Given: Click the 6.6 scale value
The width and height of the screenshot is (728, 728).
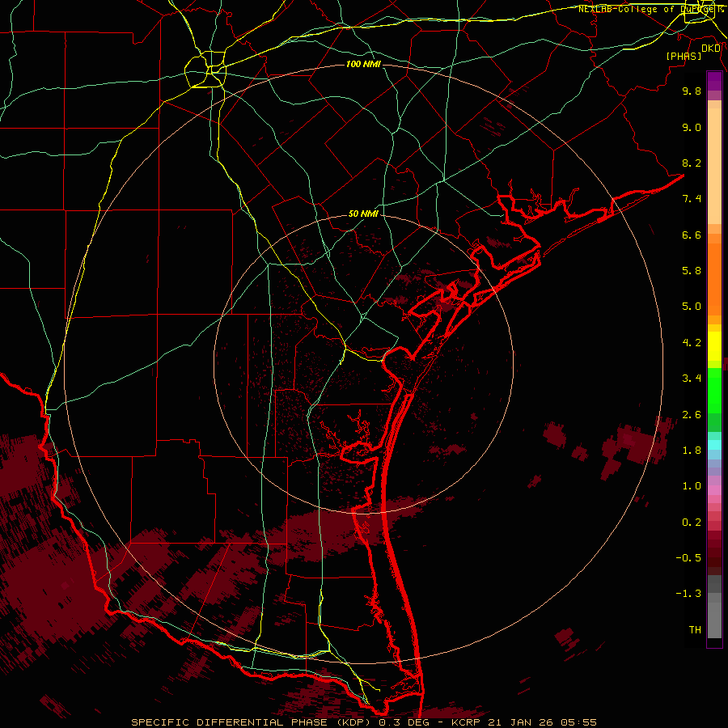Looking at the screenshot, I should coord(692,235).
